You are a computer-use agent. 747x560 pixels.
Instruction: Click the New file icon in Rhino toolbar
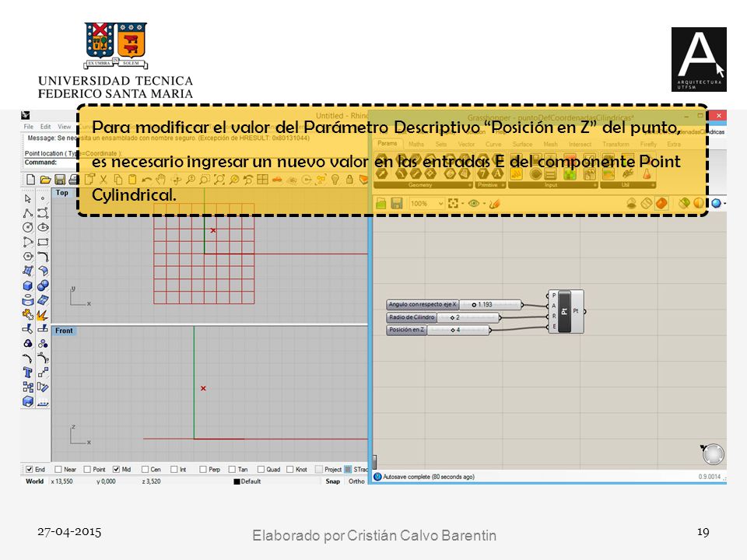tap(30, 180)
